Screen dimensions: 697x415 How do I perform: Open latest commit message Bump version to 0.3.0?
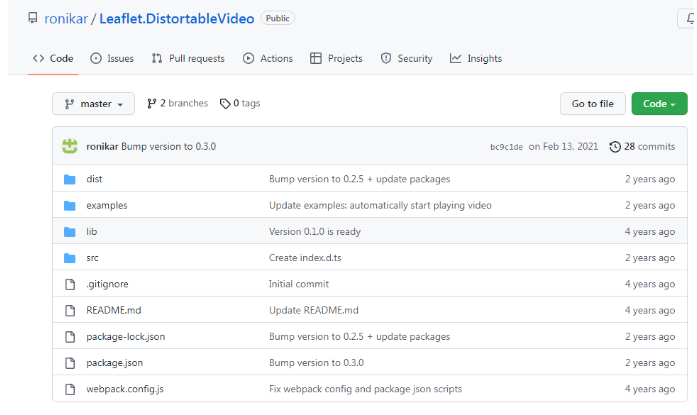coord(168,147)
